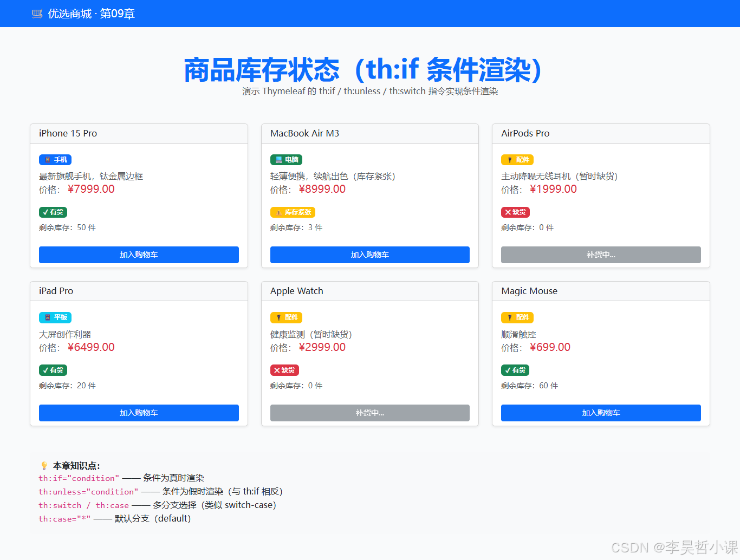Click the ¥6499.00 price
The width and height of the screenshot is (740, 560).
point(91,347)
